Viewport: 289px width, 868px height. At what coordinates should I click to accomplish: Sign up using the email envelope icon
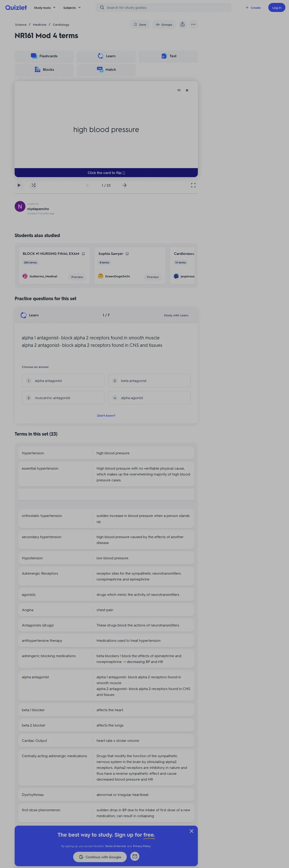135,856
